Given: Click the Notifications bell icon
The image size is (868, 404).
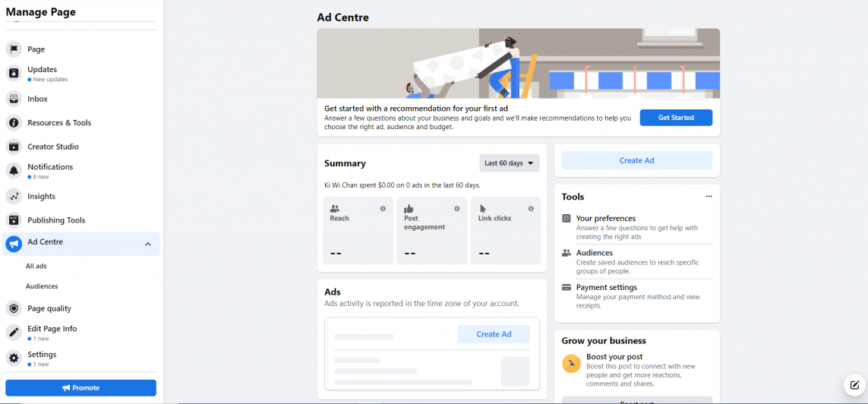Looking at the screenshot, I should (x=14, y=170).
